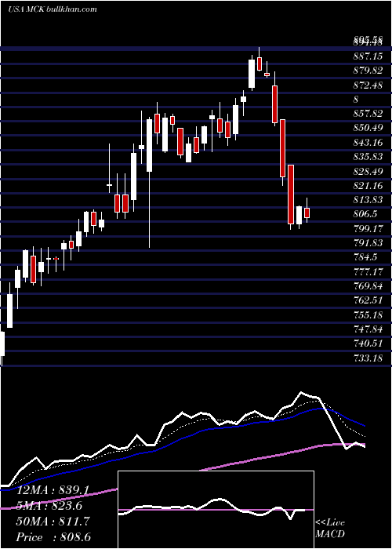Screen dimensions: 392x549
Task: Click inside the MACD inset chart
Action: 216,510
